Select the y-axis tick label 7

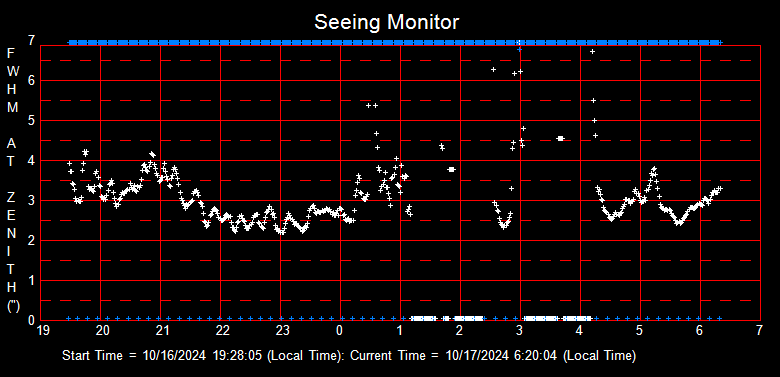[x=31, y=40]
